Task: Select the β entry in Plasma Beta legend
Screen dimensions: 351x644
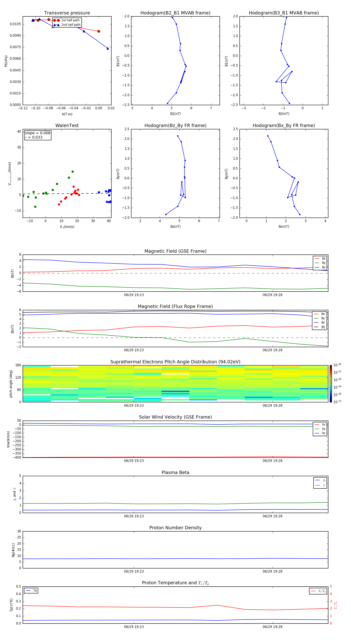Action: (x=320, y=485)
